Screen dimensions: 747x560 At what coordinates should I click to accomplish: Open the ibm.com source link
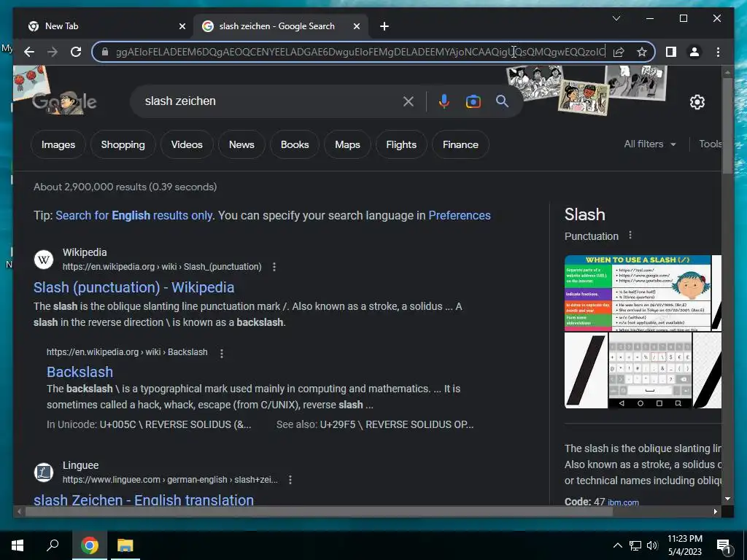pyautogui.click(x=623, y=502)
